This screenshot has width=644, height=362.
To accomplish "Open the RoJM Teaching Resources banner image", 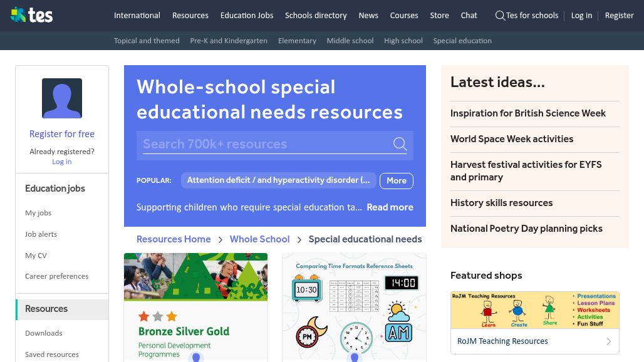I will pos(534,310).
